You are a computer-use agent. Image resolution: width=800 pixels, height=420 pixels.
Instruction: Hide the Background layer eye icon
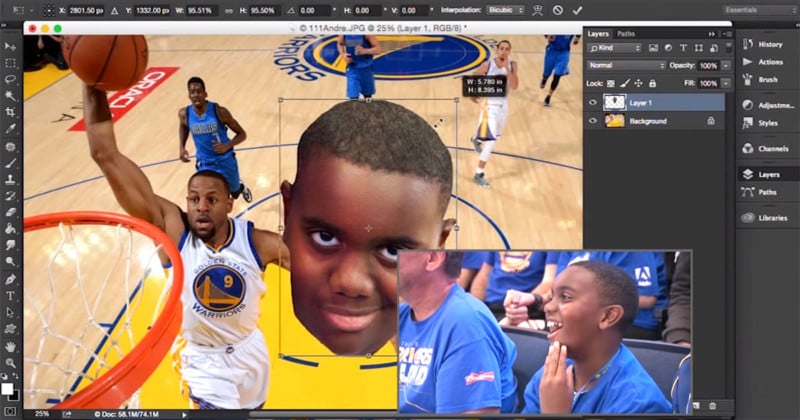click(592, 121)
